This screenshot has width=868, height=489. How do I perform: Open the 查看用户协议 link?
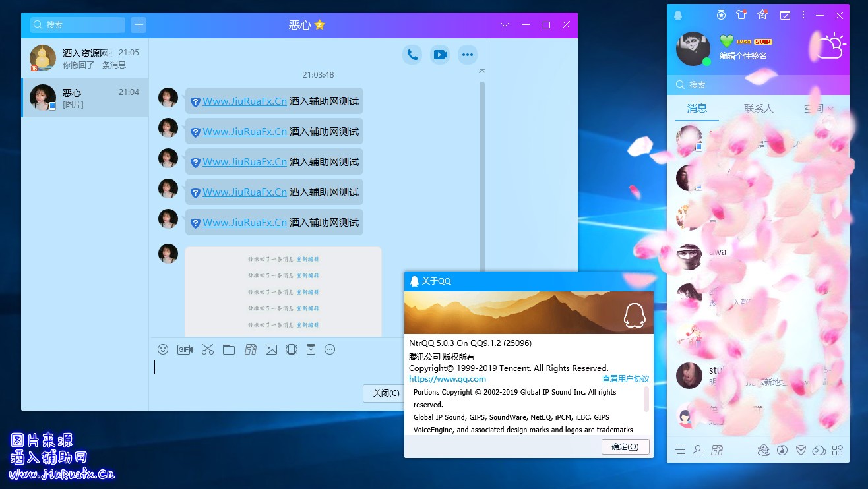625,379
